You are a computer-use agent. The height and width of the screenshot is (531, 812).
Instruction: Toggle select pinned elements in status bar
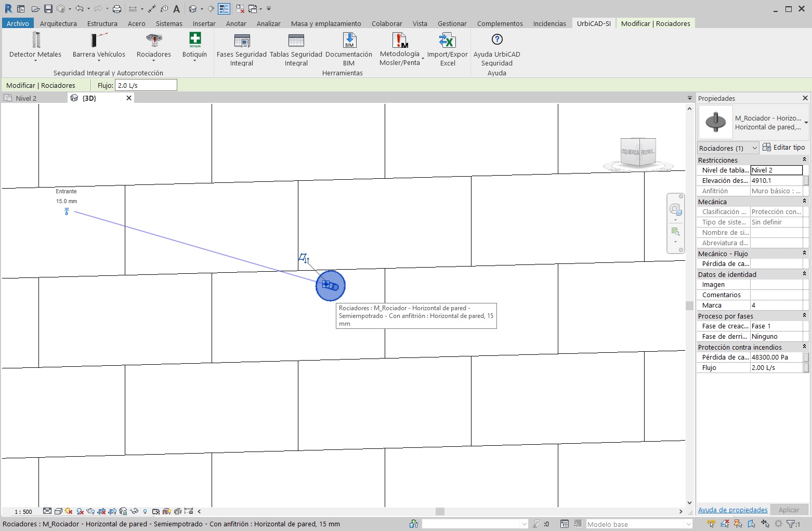click(x=738, y=524)
